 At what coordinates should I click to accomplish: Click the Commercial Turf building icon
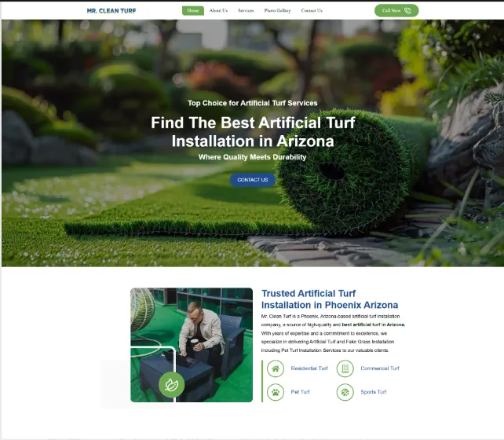[x=345, y=368]
